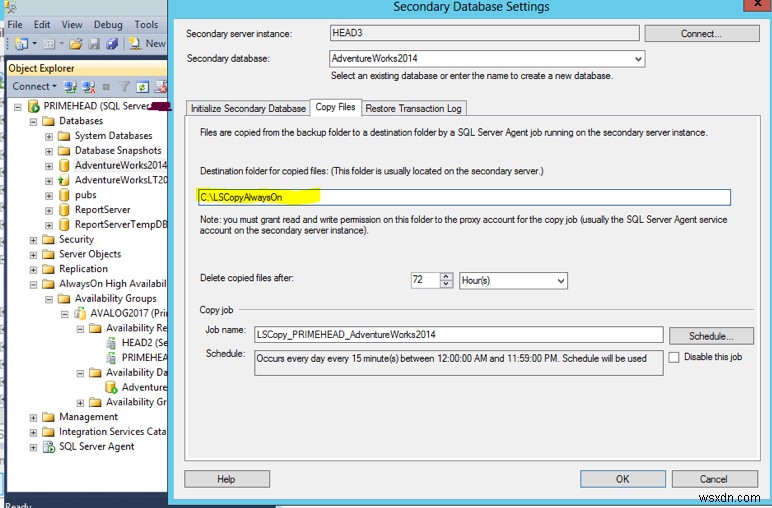Open the Tools menu
Screen dimensions: 772x508
click(x=146, y=25)
